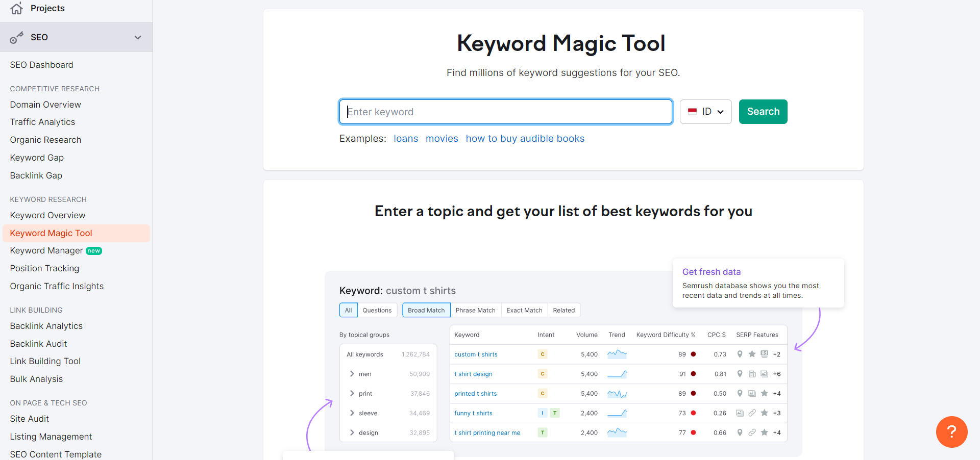
Task: Try the 'loans' example keyword
Action: 406,139
